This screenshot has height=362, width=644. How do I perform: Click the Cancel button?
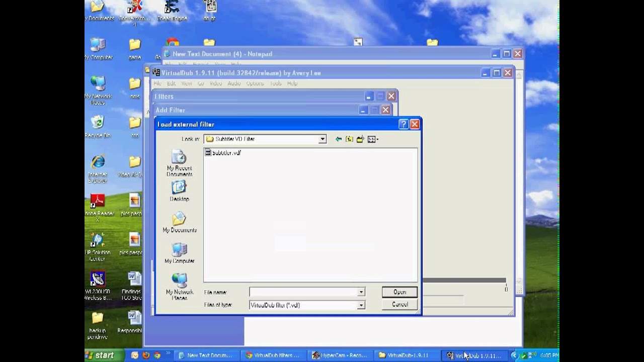click(399, 305)
